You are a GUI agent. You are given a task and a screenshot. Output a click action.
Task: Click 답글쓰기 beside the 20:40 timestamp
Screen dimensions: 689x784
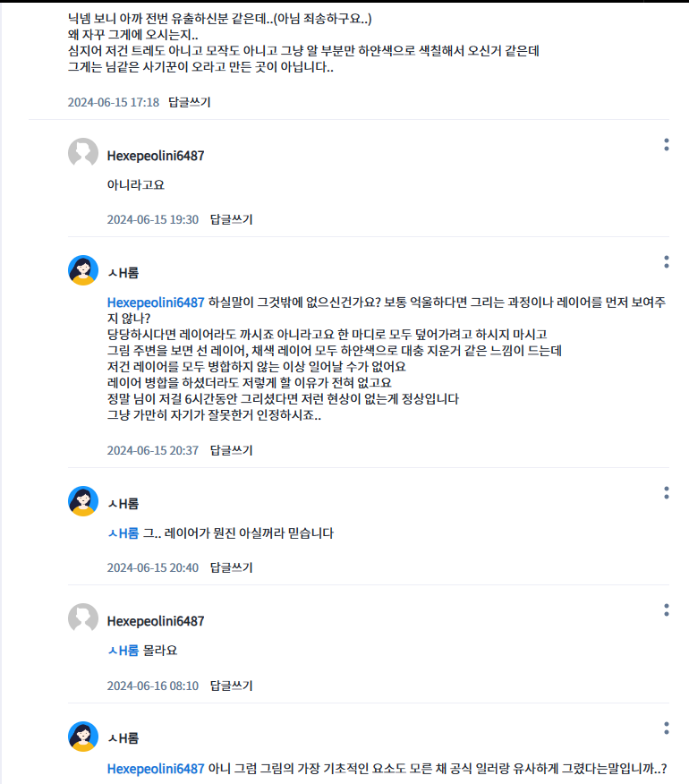231,567
